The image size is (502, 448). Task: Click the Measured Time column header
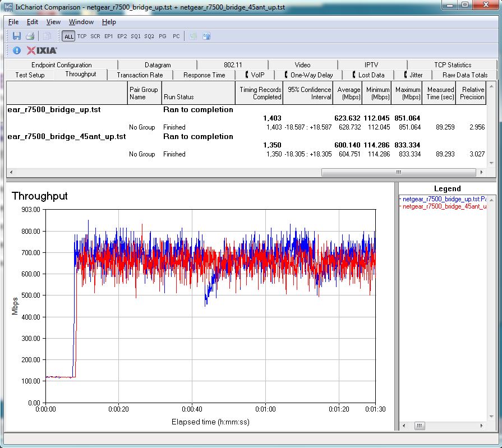(439, 93)
